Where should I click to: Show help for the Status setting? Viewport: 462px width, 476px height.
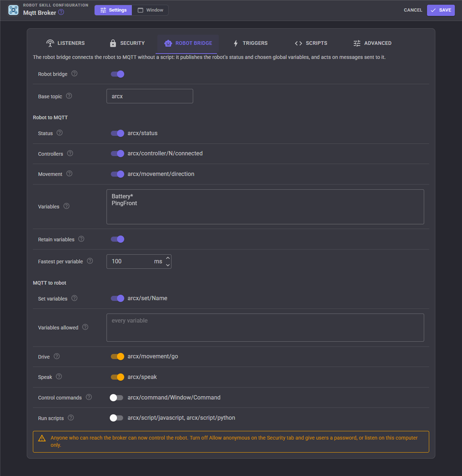click(60, 133)
